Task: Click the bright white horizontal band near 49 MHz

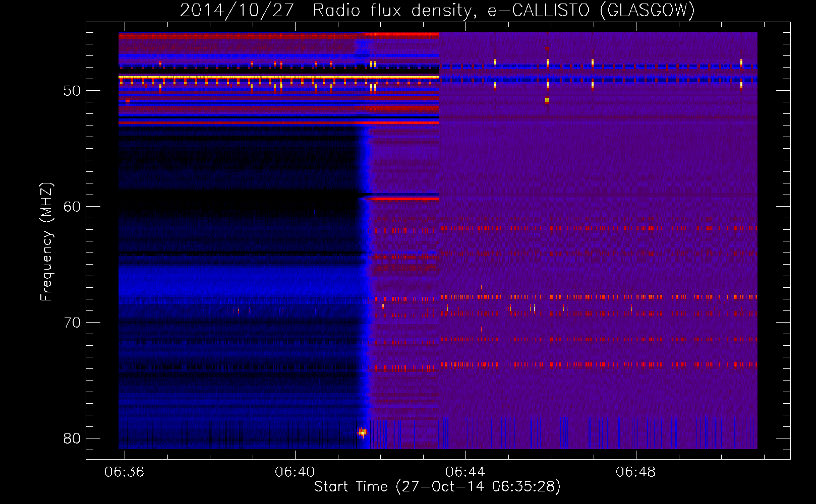Action: [x=279, y=77]
